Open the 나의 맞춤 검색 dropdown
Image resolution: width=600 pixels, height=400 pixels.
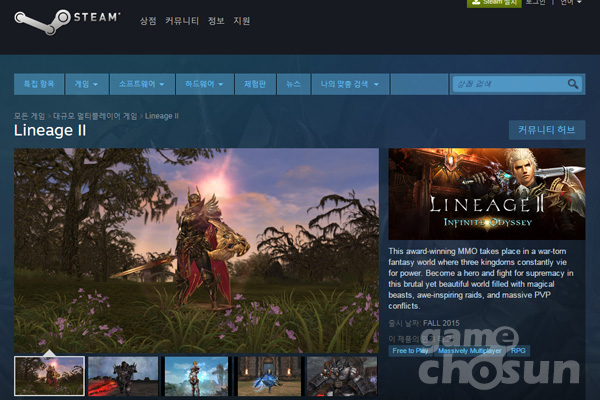coord(349,85)
